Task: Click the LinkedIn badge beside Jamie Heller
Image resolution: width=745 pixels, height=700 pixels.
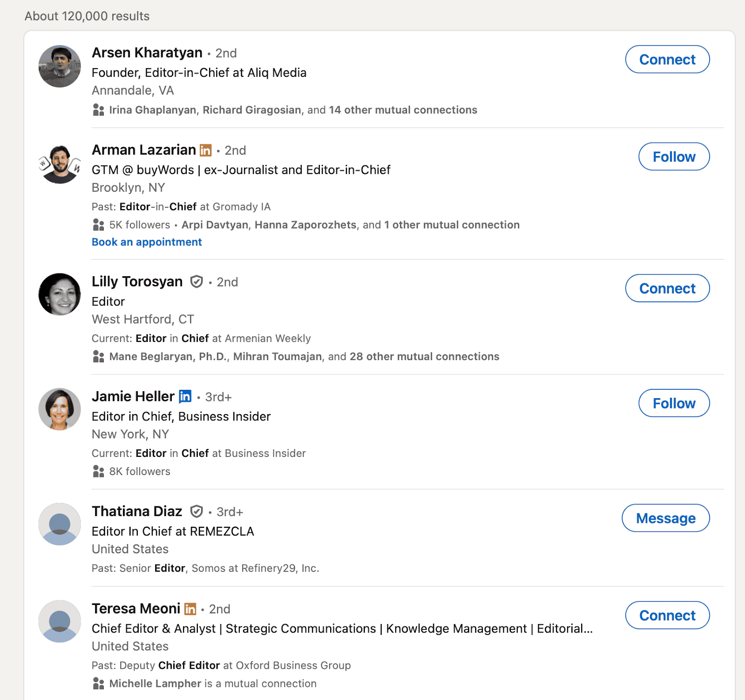Action: click(185, 397)
